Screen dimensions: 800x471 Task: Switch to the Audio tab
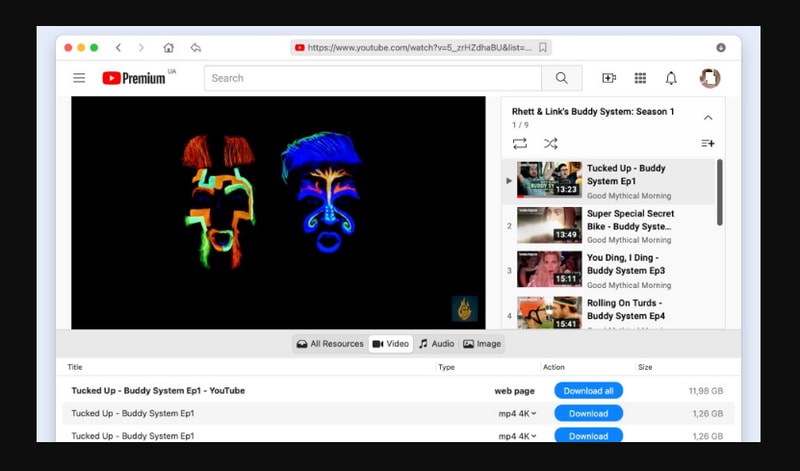coord(436,344)
